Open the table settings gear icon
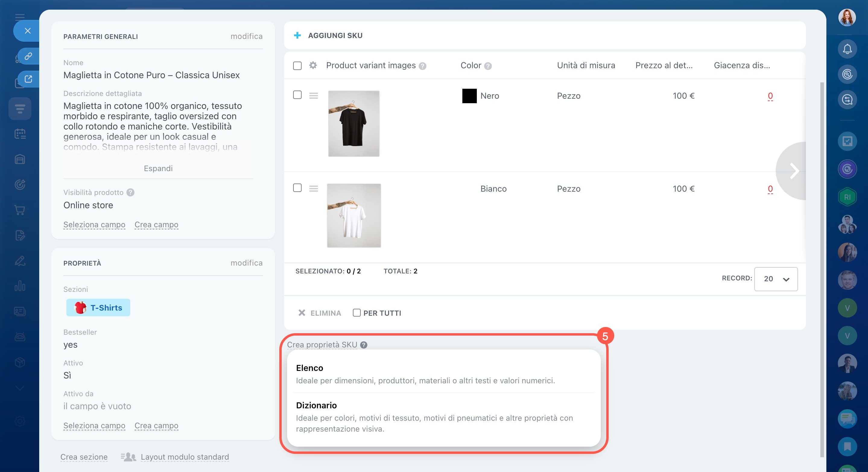 (313, 65)
